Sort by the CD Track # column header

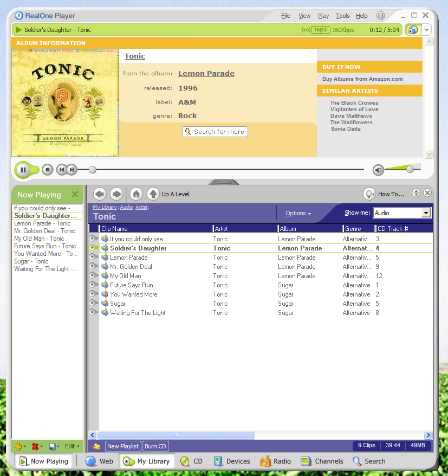click(404, 229)
